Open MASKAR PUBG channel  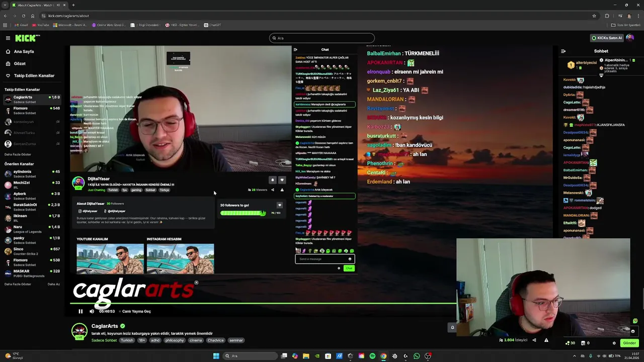click(x=31, y=274)
